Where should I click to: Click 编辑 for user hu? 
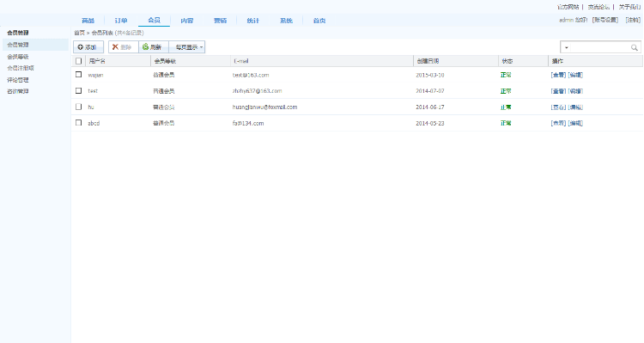click(x=575, y=107)
